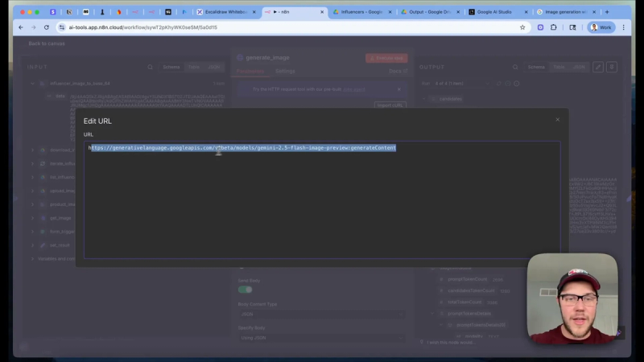Go forward in browser history
Image resolution: width=644 pixels, height=362 pixels.
(x=34, y=27)
